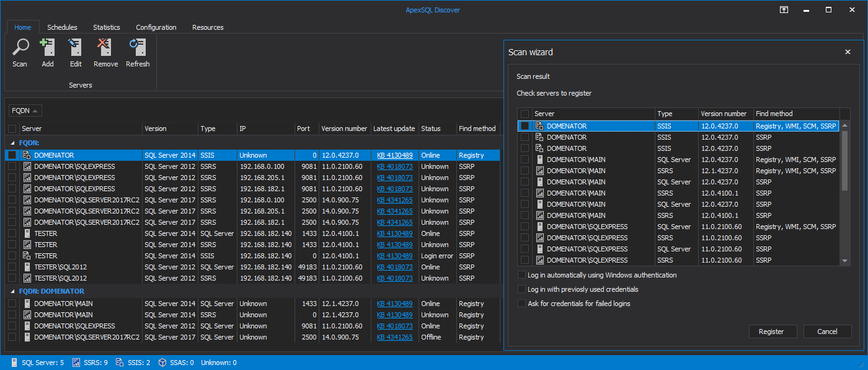Click the SSIS icon in the status bar
This screenshot has height=370, width=868.
point(120,363)
